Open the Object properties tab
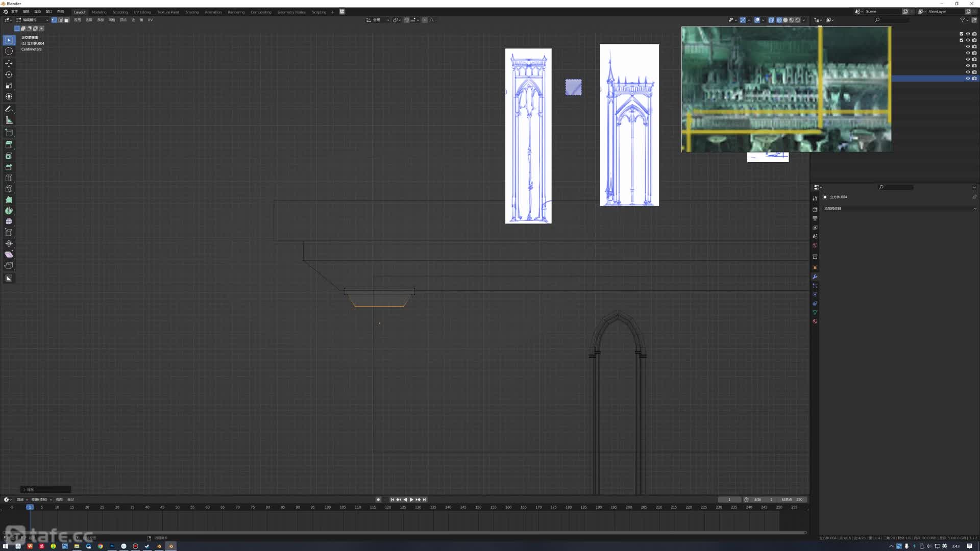The width and height of the screenshot is (980, 551). tap(815, 268)
